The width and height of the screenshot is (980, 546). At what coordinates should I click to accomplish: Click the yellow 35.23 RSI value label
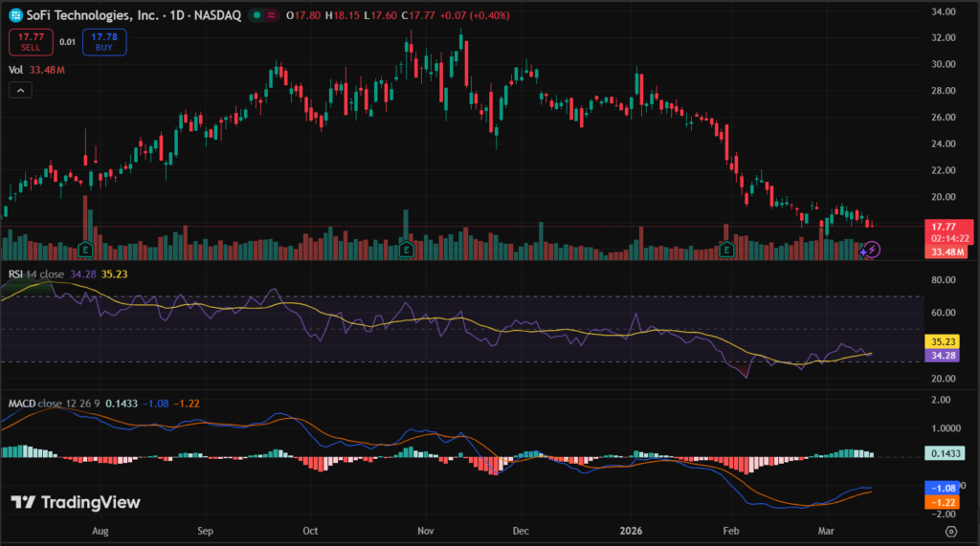943,340
